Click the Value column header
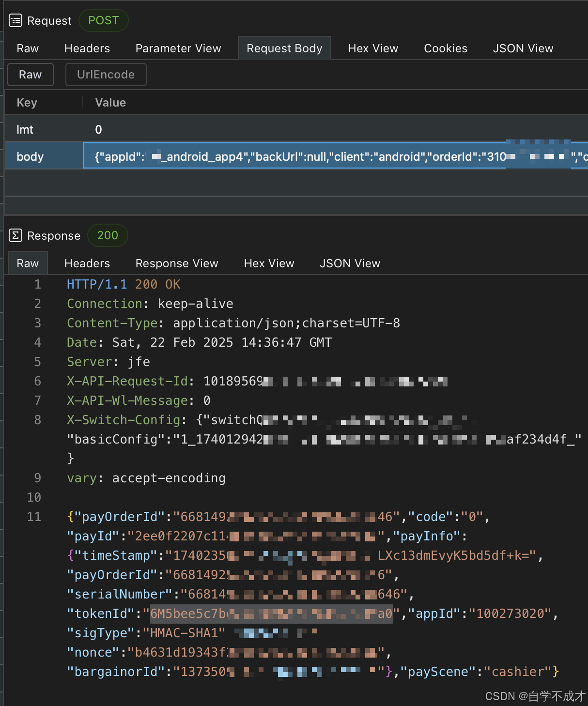Screen dimensions: 588x706 pyautogui.click(x=110, y=103)
